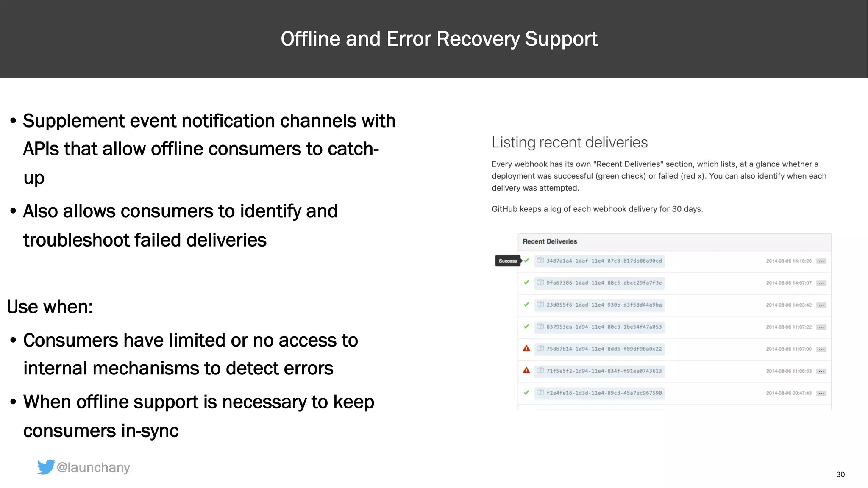Screen dimensions: 868x488
Task: Click the green check for delivery 837953ea
Action: (526, 327)
